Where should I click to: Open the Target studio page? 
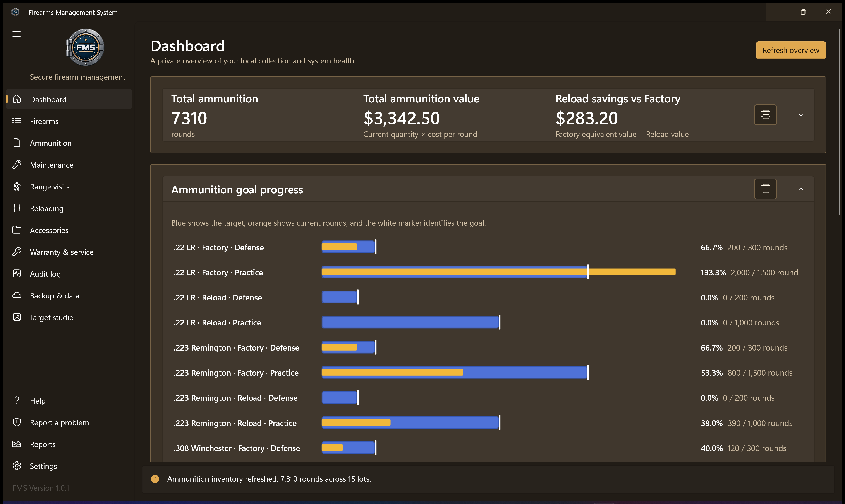pyautogui.click(x=69, y=317)
